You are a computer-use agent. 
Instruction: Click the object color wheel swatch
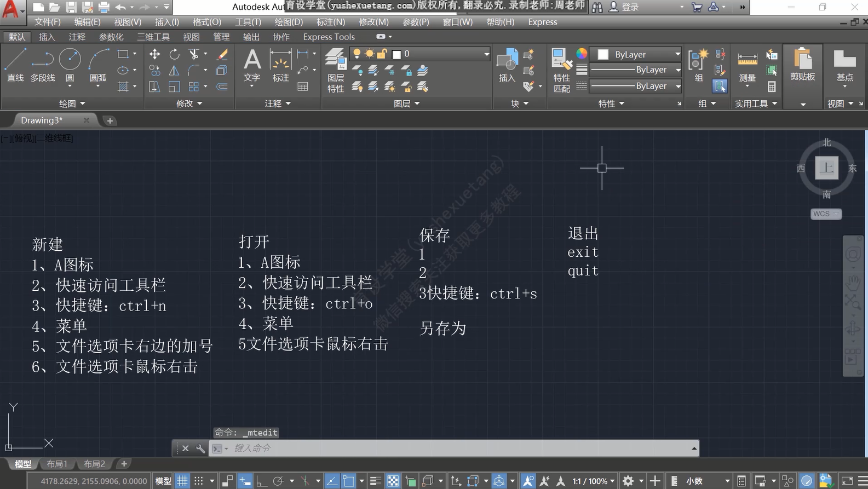pyautogui.click(x=582, y=53)
